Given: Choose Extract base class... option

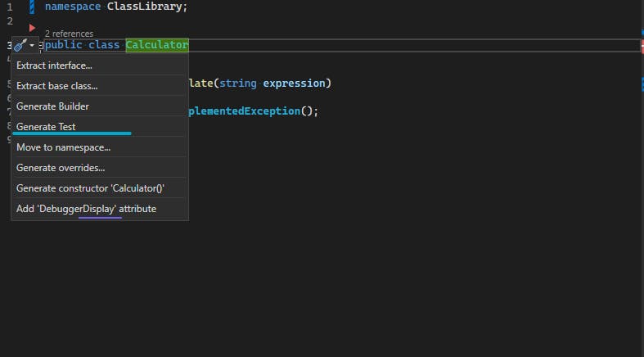Looking at the screenshot, I should pos(57,86).
